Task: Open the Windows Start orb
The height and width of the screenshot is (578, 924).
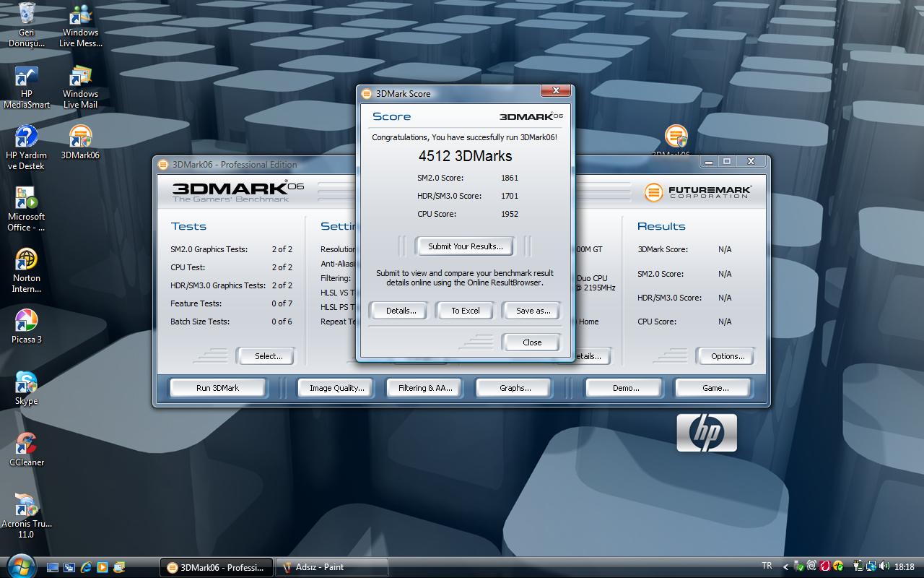Action: (x=19, y=566)
